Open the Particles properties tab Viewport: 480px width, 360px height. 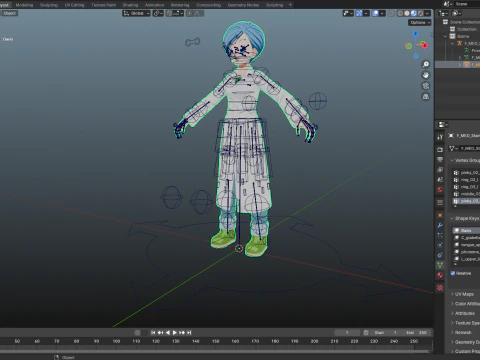pyautogui.click(x=440, y=235)
